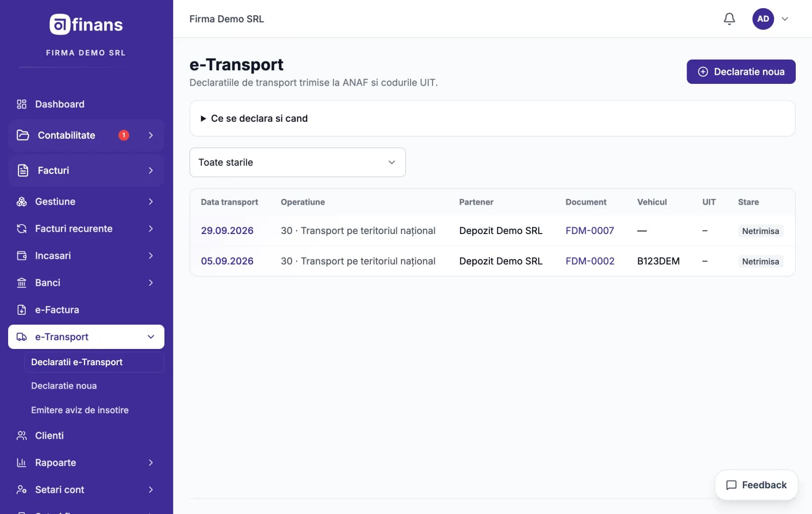Image resolution: width=812 pixels, height=514 pixels.
Task: Click the Incasari wallet icon
Action: click(x=22, y=256)
